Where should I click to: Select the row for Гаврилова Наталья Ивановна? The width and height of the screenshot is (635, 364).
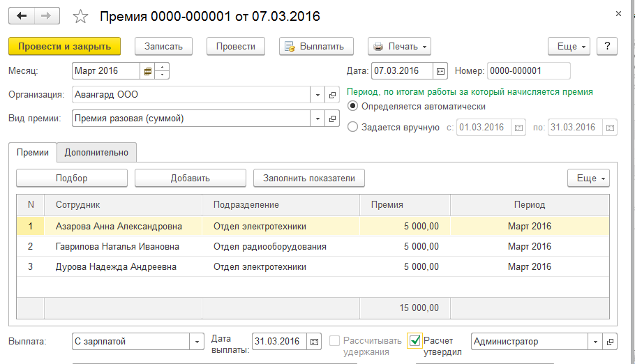[117, 247]
